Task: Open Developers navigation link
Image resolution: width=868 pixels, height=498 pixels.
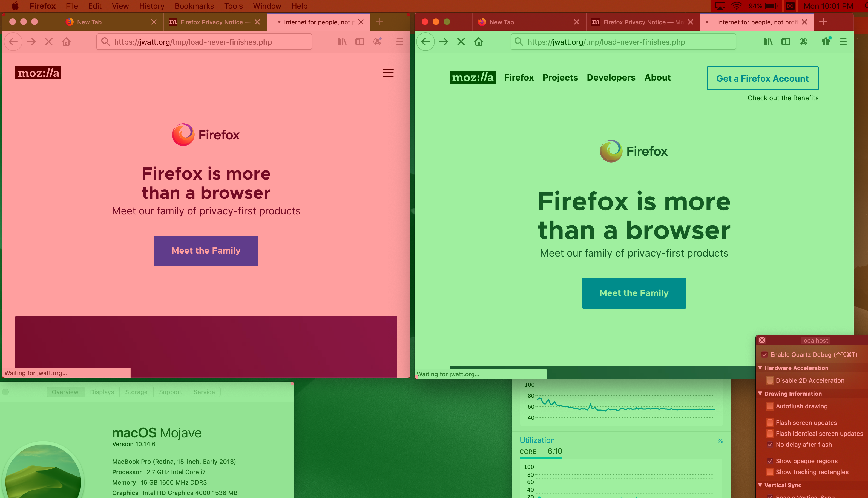Action: coord(611,78)
